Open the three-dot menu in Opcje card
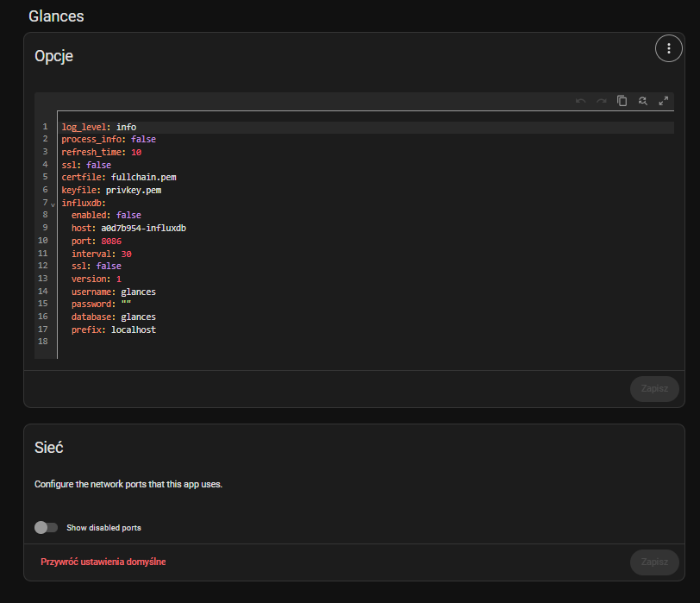The height and width of the screenshot is (603, 700). click(x=668, y=49)
